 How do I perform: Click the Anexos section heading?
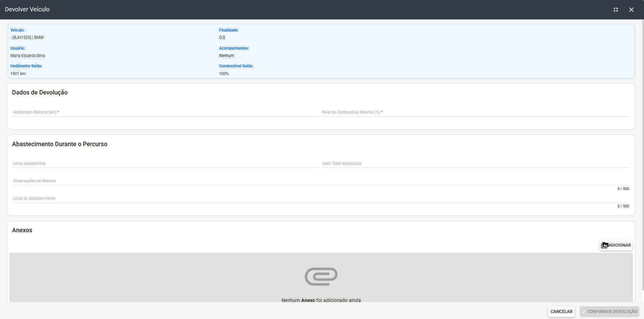[x=22, y=230]
